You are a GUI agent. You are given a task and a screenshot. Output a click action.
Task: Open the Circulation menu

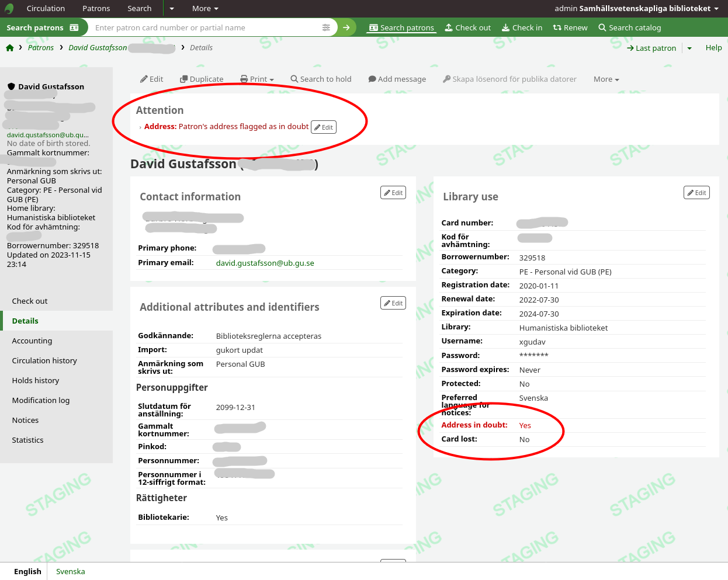tap(46, 9)
